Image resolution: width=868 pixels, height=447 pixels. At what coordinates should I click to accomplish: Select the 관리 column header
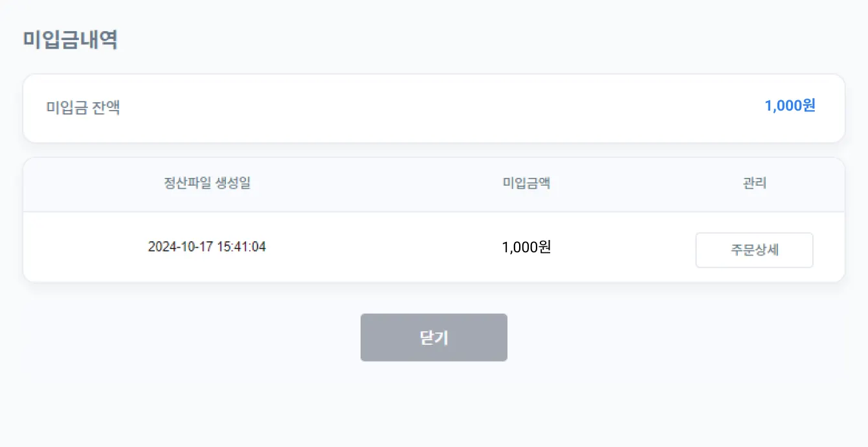[x=755, y=184]
